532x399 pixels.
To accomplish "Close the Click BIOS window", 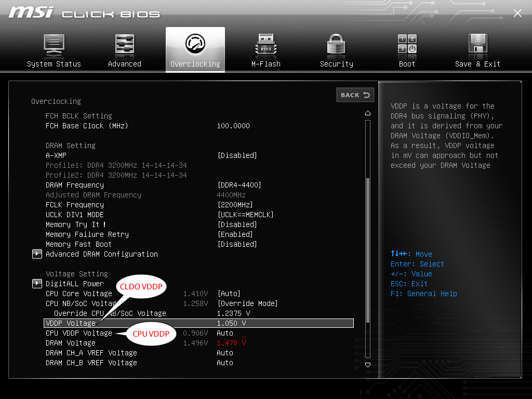I will click(517, 13).
